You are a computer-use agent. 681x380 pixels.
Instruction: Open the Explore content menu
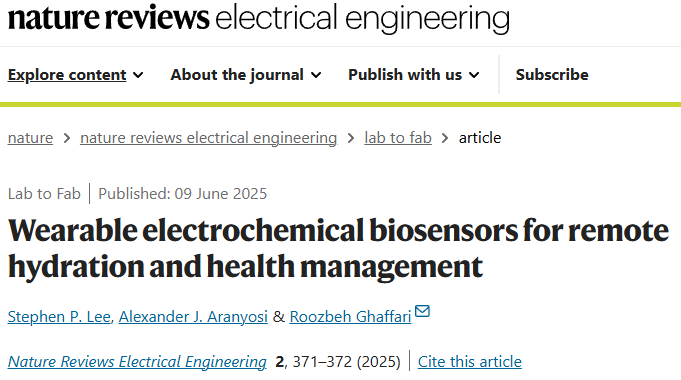coord(76,75)
